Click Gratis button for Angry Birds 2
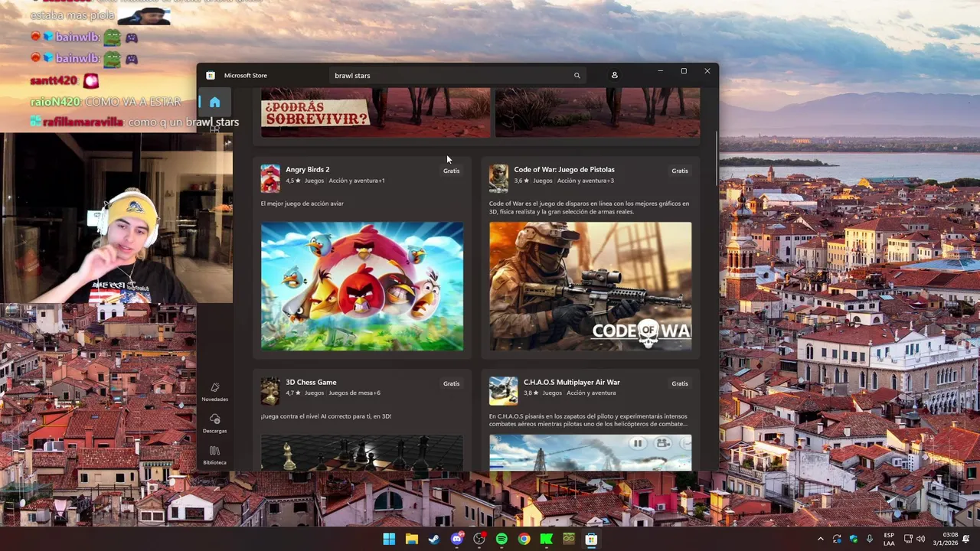The height and width of the screenshot is (551, 980). (451, 171)
